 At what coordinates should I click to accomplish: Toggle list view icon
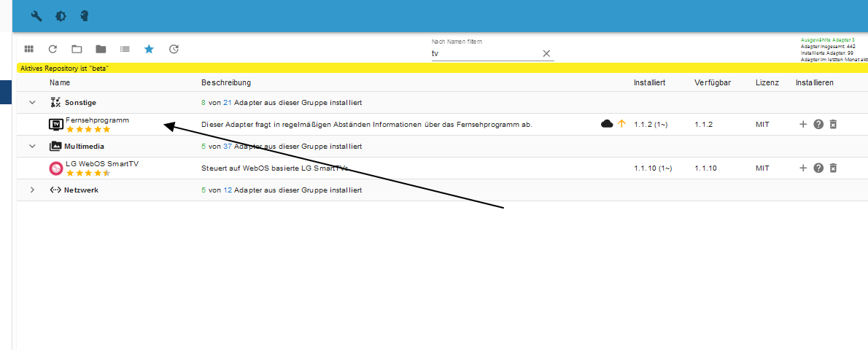coord(125,50)
